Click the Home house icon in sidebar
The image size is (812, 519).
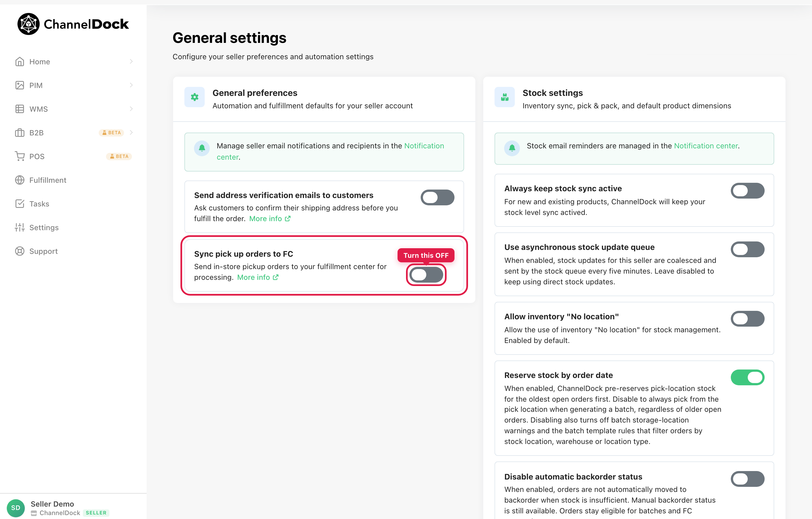coord(19,62)
